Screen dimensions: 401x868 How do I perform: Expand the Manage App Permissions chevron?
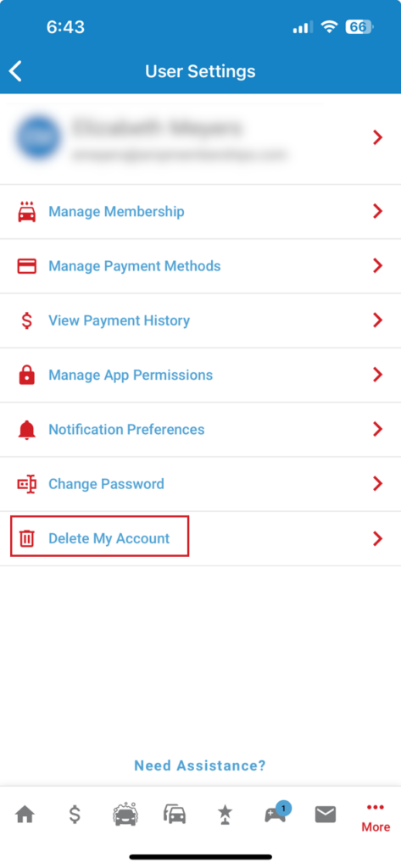(x=377, y=375)
